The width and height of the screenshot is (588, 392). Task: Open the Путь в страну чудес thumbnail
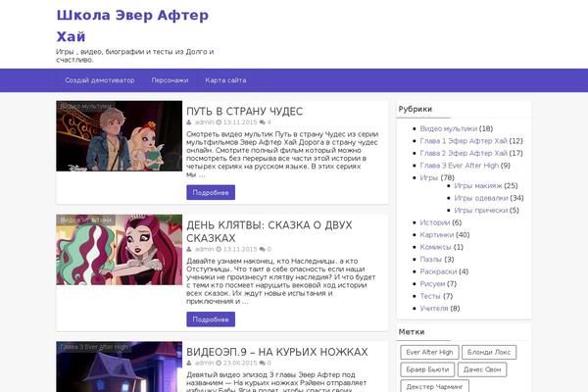pos(120,136)
